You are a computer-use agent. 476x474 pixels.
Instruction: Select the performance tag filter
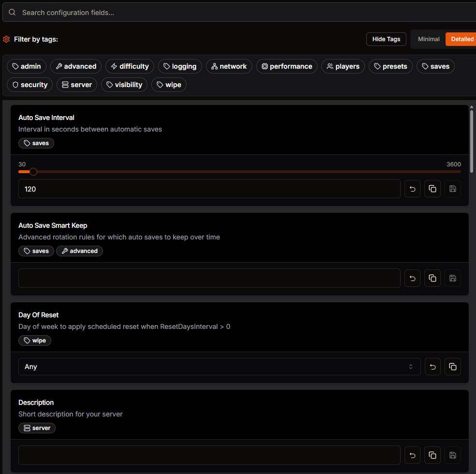point(287,66)
